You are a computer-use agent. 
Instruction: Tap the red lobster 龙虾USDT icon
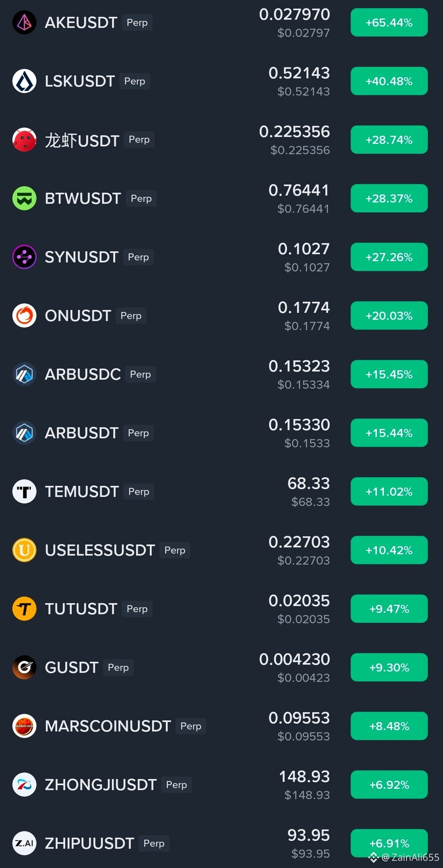pos(25,140)
